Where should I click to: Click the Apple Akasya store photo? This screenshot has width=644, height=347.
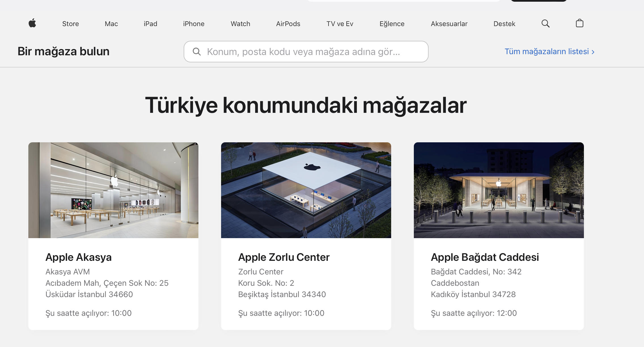point(113,190)
